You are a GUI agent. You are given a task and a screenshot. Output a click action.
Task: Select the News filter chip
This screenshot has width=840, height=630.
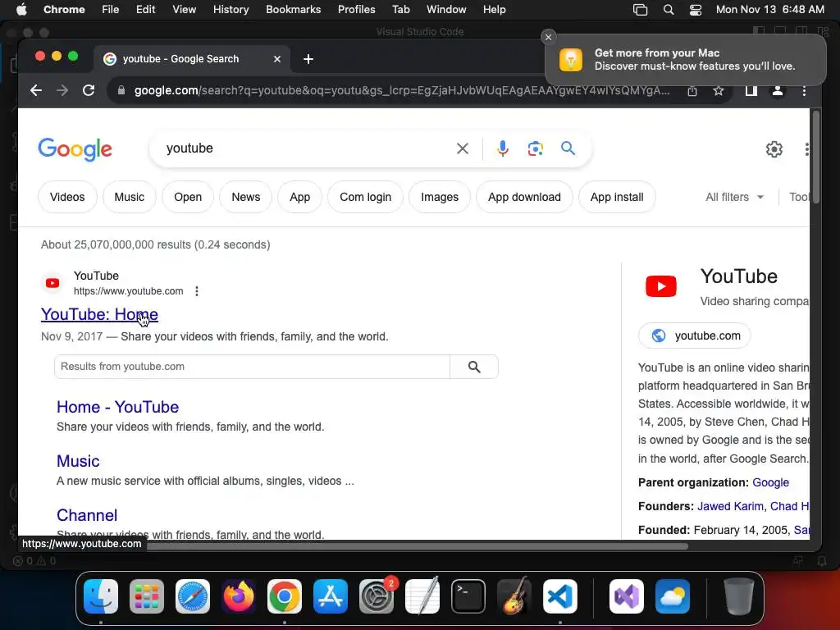pos(246,197)
